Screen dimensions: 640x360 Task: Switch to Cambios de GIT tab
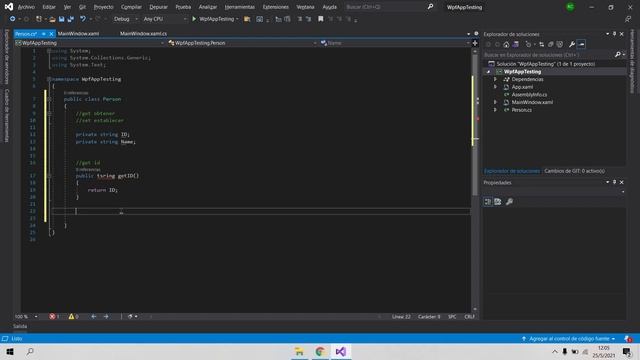coord(574,171)
